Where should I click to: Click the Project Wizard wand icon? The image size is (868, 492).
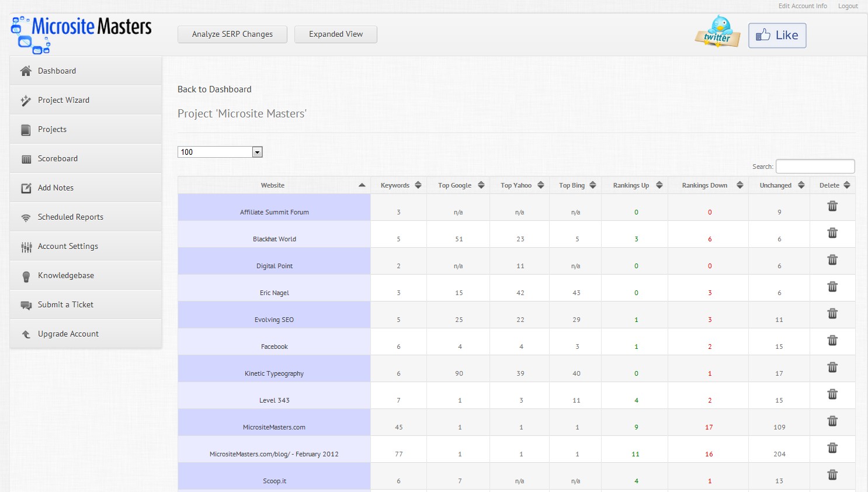[26, 101]
